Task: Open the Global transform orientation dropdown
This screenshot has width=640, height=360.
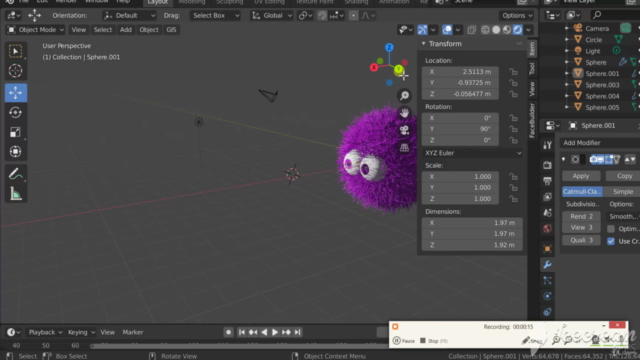Action: (271, 16)
